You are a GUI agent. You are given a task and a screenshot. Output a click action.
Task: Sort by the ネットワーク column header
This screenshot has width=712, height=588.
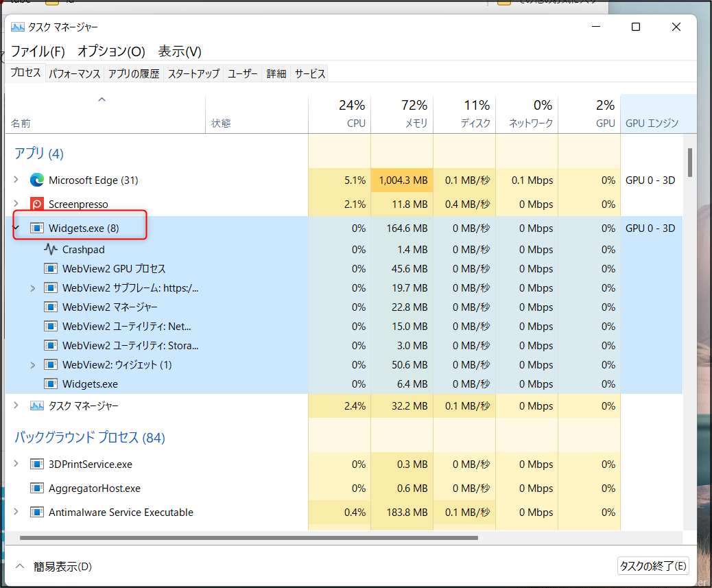(x=527, y=115)
